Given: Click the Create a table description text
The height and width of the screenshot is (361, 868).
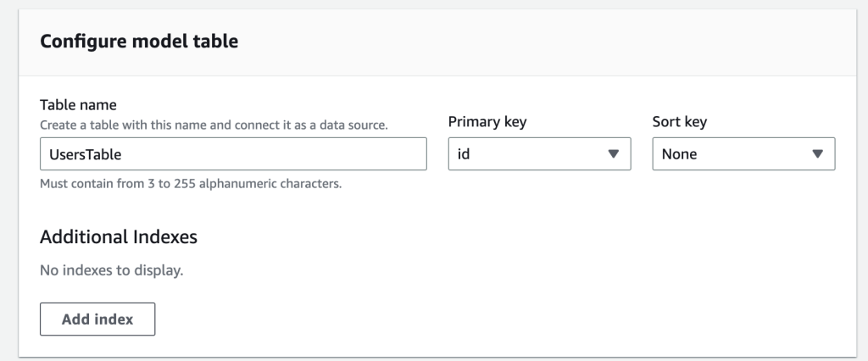Looking at the screenshot, I should click(x=214, y=125).
